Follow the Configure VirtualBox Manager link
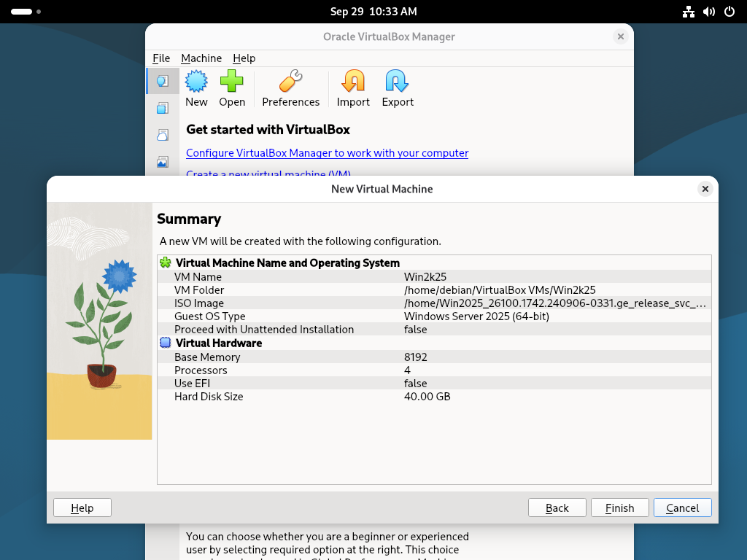 coord(327,153)
